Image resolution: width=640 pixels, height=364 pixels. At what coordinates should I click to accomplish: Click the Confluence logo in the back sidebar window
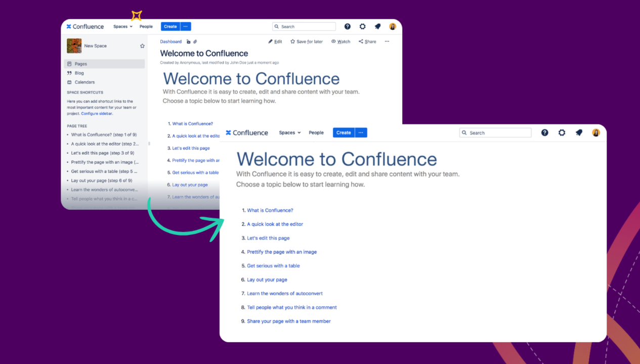tap(85, 26)
